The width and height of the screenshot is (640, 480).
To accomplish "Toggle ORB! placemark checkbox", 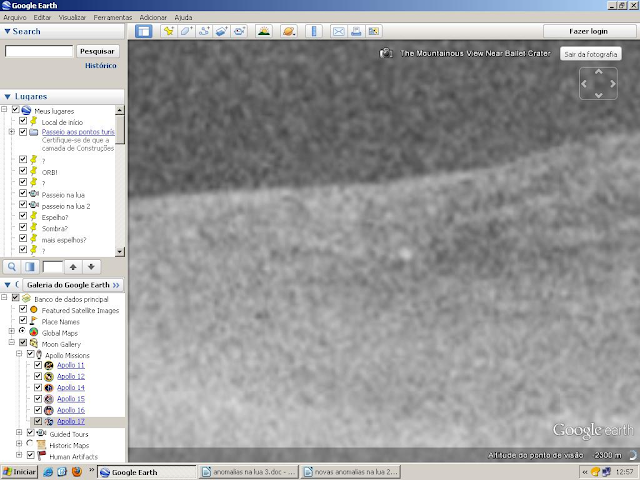I will [x=23, y=171].
